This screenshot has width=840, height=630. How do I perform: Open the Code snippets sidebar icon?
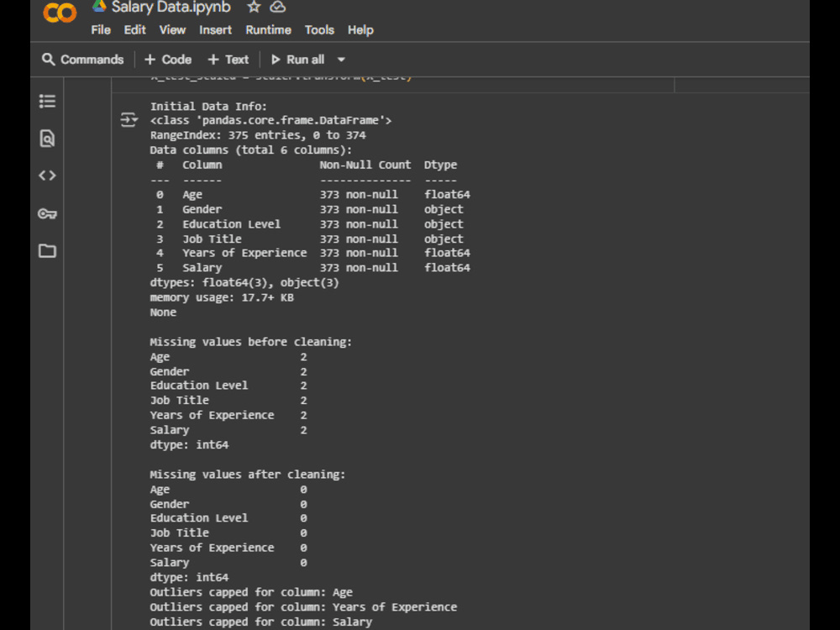(47, 176)
